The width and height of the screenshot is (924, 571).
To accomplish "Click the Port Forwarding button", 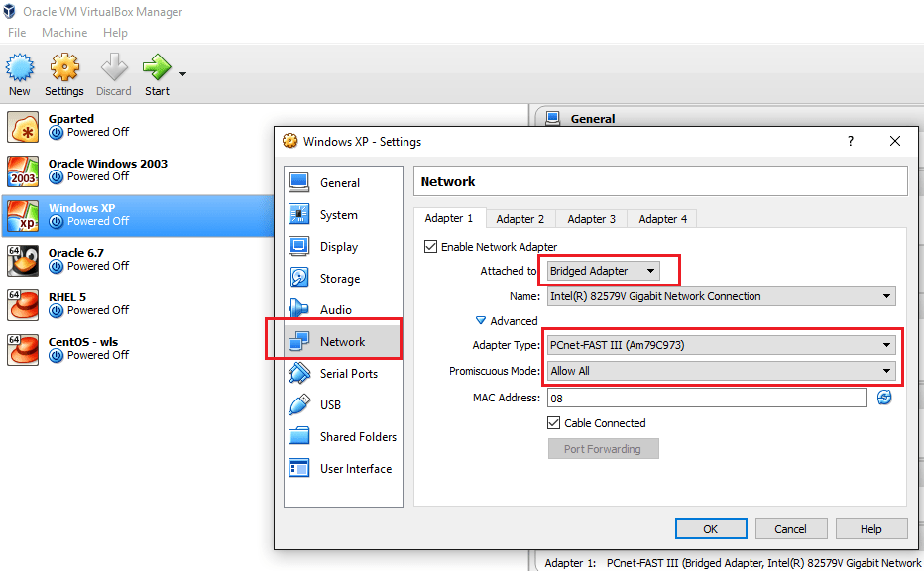I will tap(603, 449).
